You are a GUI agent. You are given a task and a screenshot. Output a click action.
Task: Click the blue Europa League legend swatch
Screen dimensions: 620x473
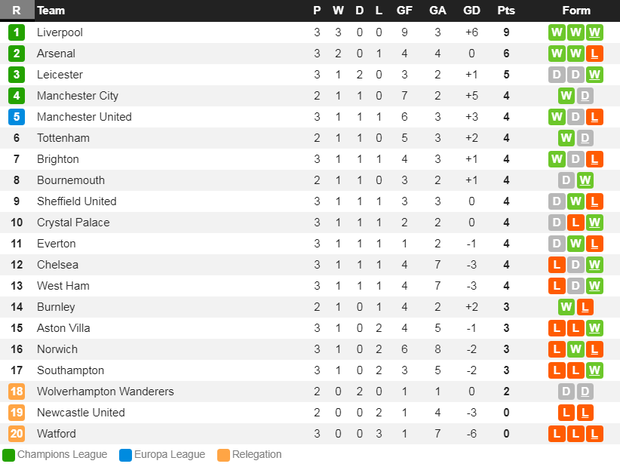[125, 455]
